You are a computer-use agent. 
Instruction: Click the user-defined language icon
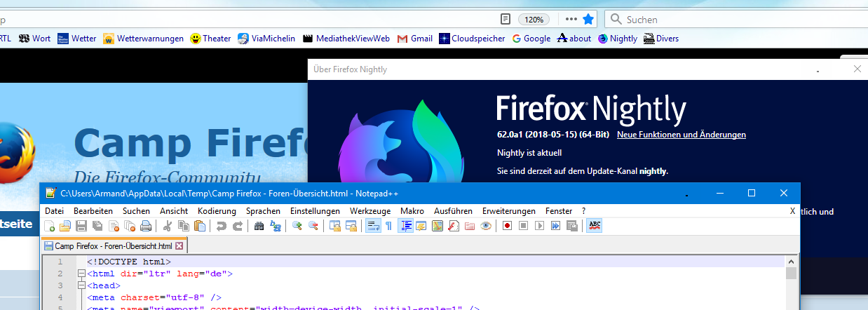coord(421,226)
